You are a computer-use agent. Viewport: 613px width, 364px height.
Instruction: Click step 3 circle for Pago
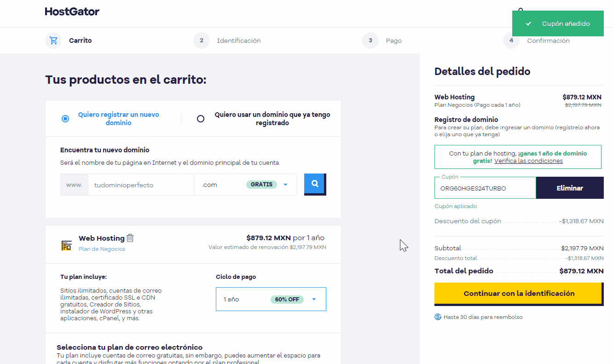pos(370,40)
